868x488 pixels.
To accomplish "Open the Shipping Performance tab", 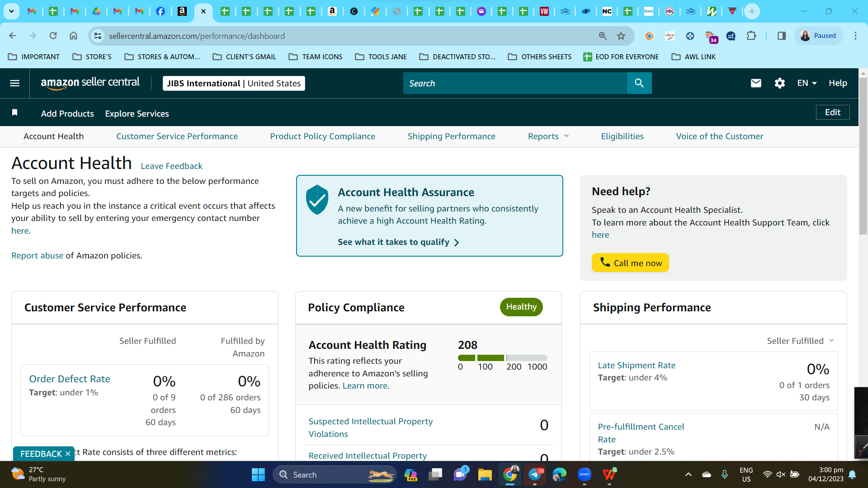I will (x=452, y=136).
